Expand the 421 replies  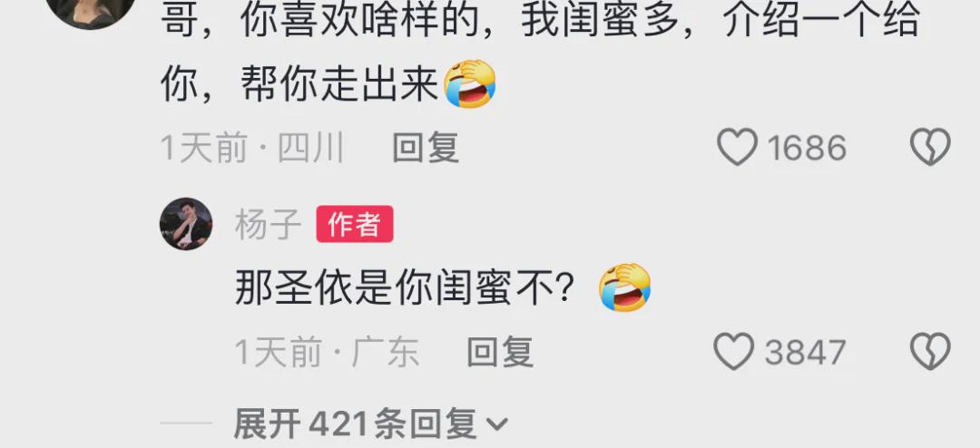[x=371, y=424]
